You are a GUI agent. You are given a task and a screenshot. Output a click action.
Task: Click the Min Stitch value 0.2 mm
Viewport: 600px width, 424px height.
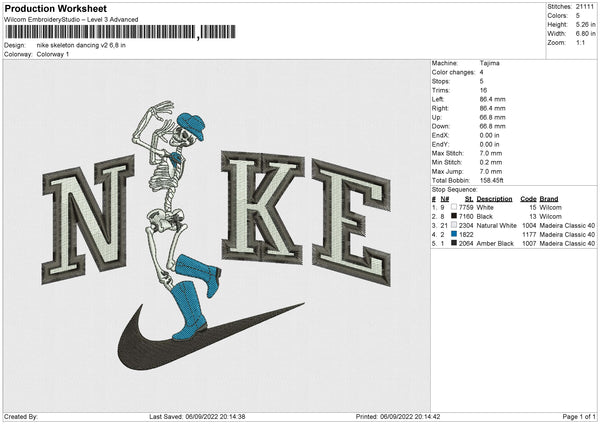[491, 162]
